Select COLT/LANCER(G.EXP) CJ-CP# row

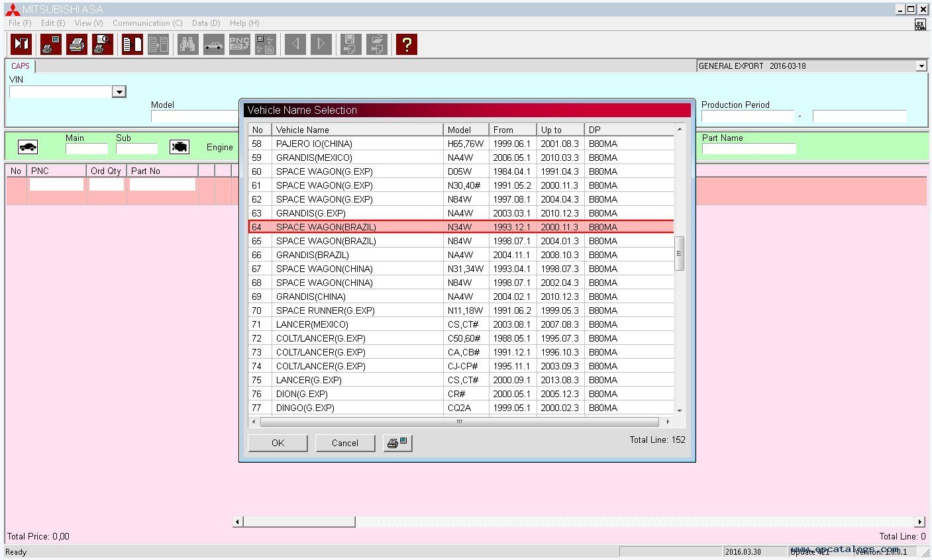(461, 366)
